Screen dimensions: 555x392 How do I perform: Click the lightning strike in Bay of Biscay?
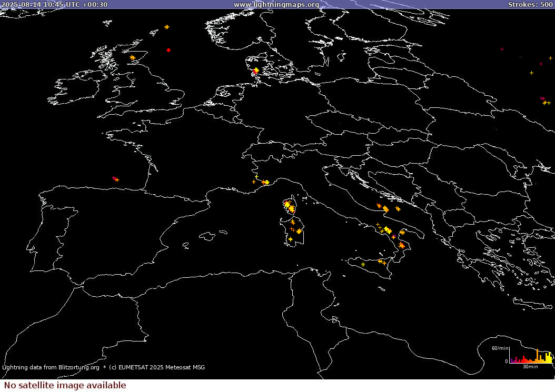click(115, 179)
